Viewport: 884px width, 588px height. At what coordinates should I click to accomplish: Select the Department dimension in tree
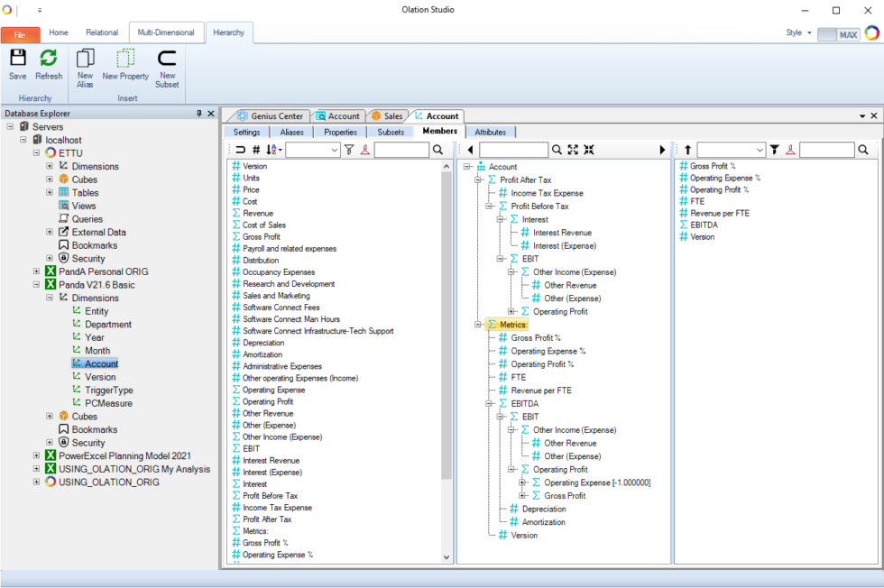point(107,325)
